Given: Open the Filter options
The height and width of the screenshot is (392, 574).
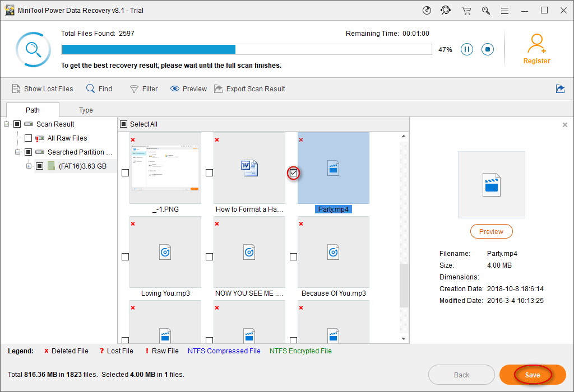Looking at the screenshot, I should [x=144, y=89].
